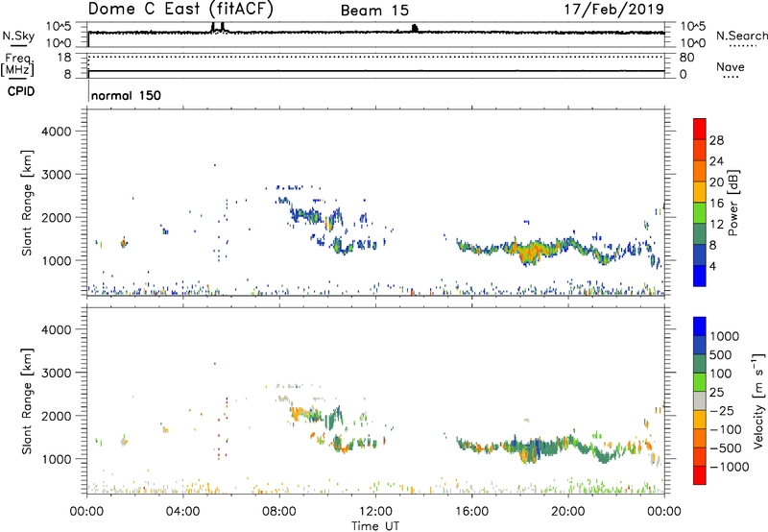The height and width of the screenshot is (532, 768).
Task: Click the "28" value on the power colorbar
Action: (716, 140)
